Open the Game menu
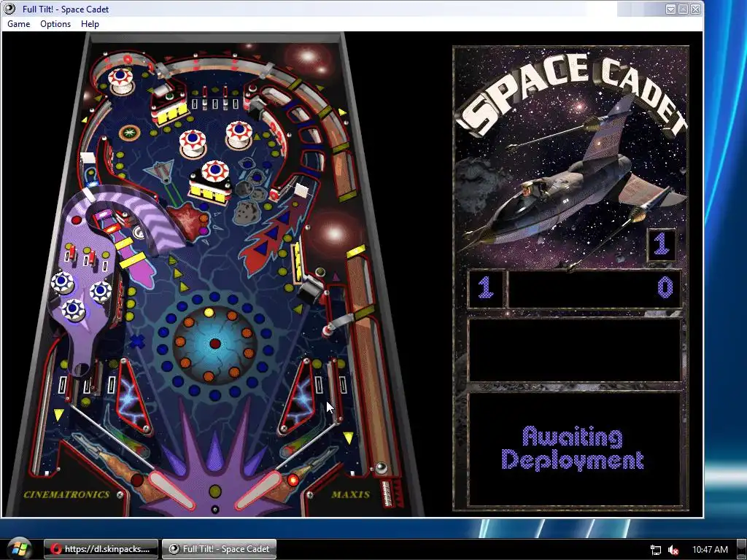 tap(18, 24)
